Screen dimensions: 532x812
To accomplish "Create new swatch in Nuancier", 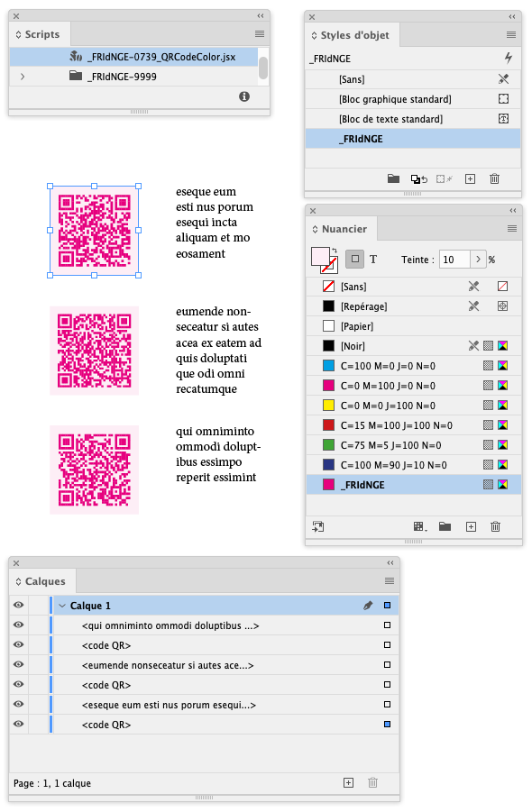I will click(x=471, y=526).
